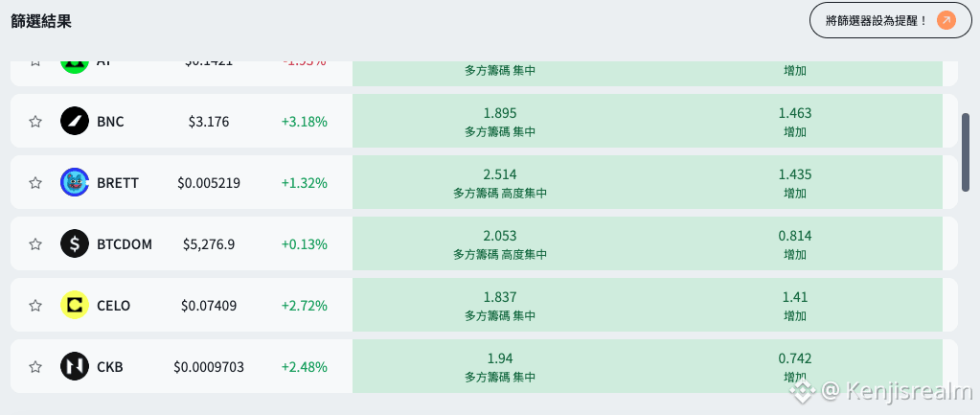The image size is (980, 415).
Task: Click the orange arrow icon in reminder button
Action: 946,21
